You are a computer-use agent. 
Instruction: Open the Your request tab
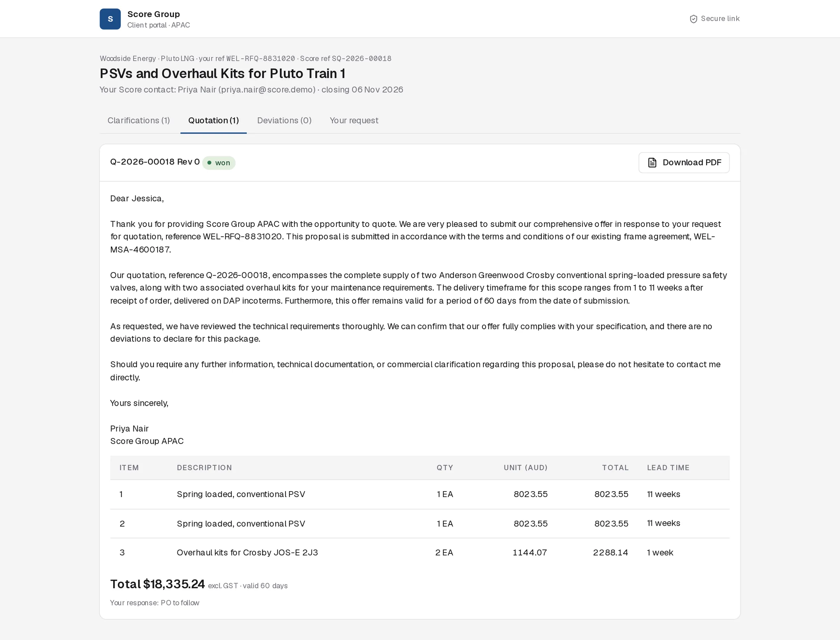(x=354, y=120)
